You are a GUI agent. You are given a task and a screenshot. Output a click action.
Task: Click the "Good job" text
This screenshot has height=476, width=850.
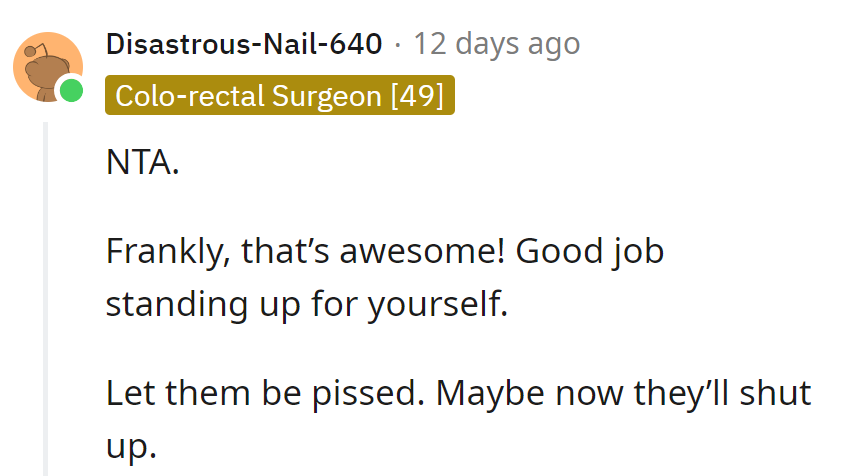point(590,250)
